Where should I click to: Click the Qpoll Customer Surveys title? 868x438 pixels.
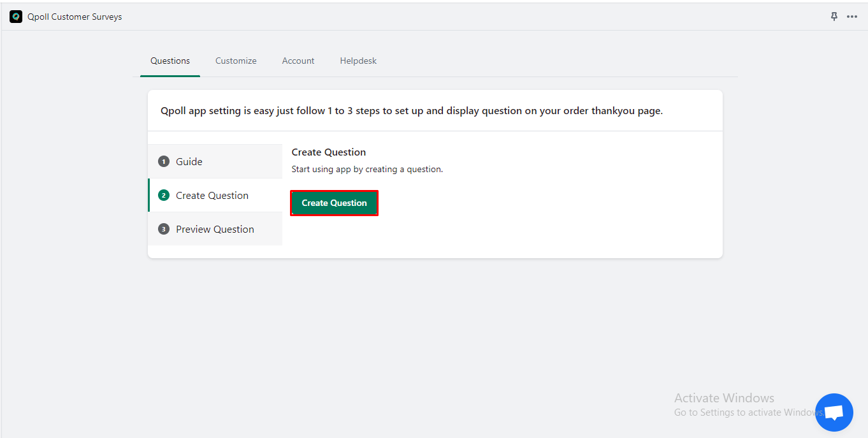pos(75,17)
